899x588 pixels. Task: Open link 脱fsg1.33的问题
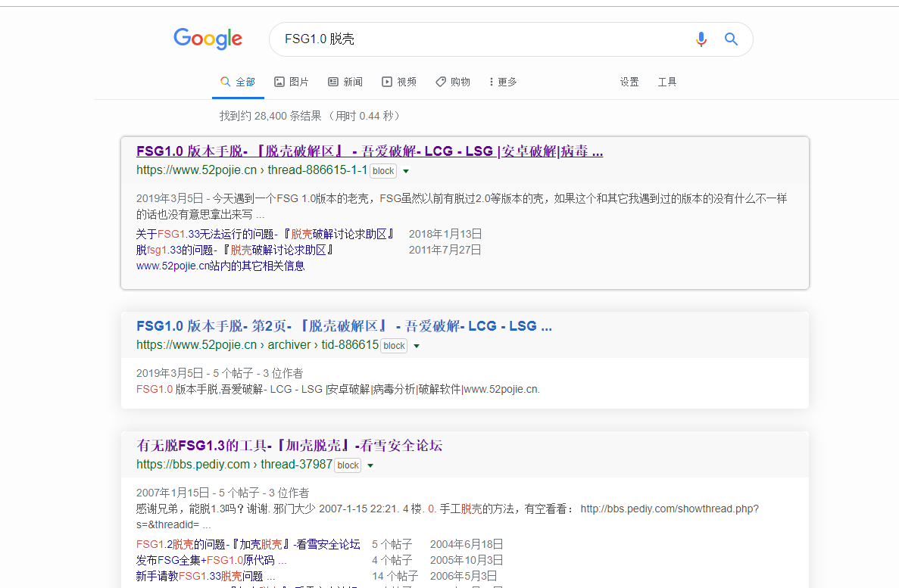coord(235,250)
